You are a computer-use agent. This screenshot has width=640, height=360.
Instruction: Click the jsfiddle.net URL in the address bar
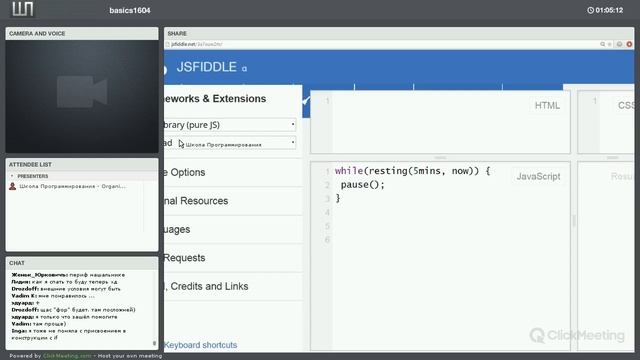pos(197,44)
